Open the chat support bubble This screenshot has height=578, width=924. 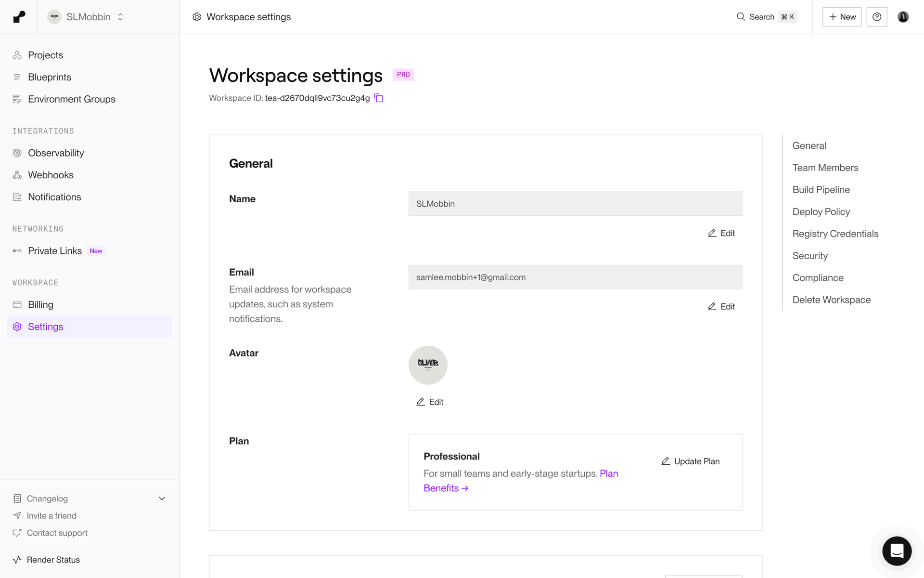click(897, 551)
